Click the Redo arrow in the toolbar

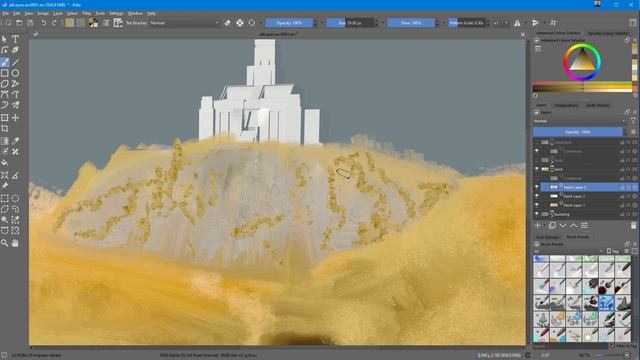point(54,23)
